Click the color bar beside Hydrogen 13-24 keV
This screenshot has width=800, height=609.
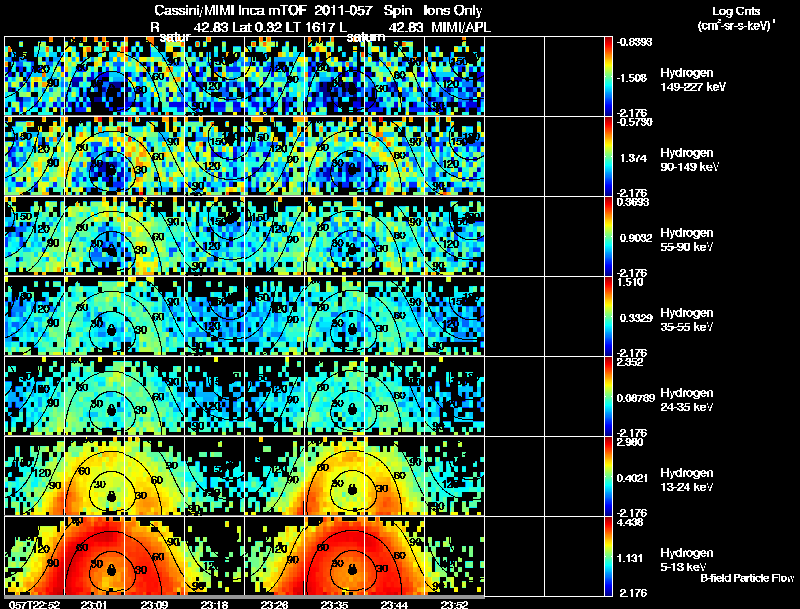608,477
